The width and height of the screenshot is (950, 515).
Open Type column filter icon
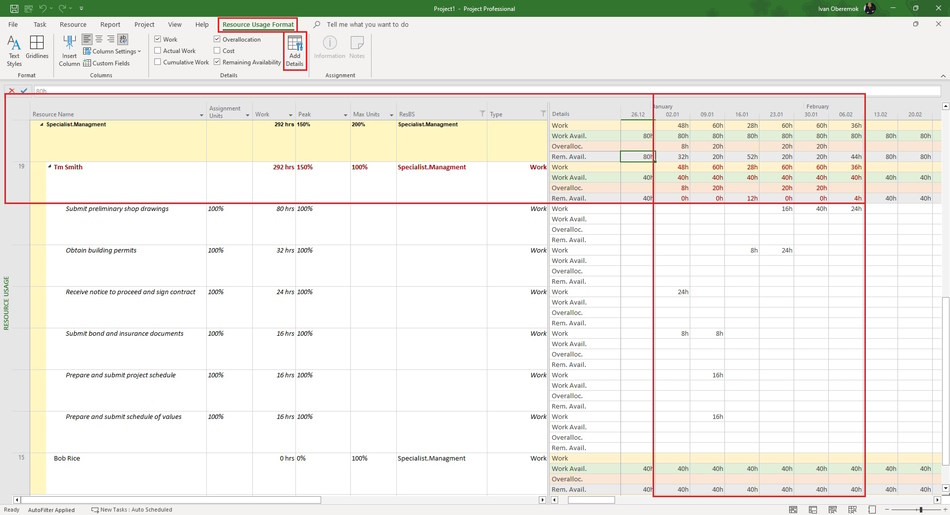tap(543, 114)
